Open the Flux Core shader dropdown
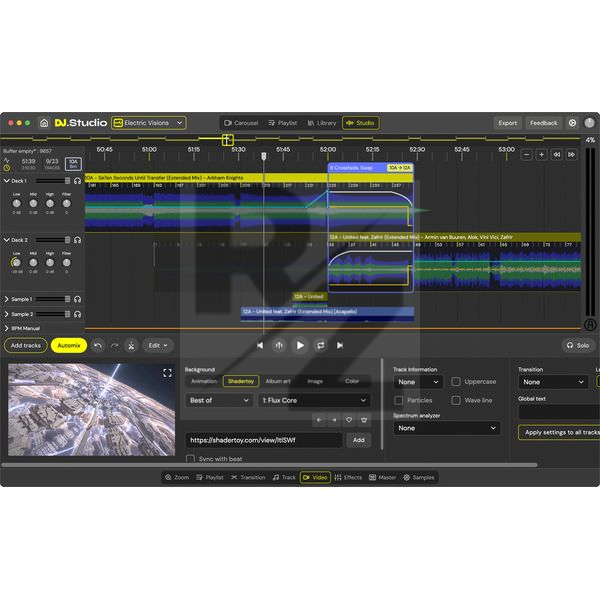This screenshot has height=600, width=600. (x=314, y=400)
